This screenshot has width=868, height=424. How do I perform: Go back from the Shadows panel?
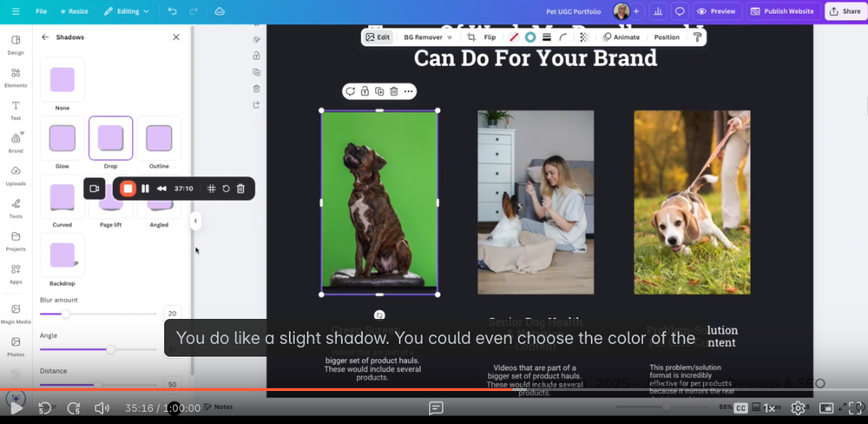tap(45, 37)
